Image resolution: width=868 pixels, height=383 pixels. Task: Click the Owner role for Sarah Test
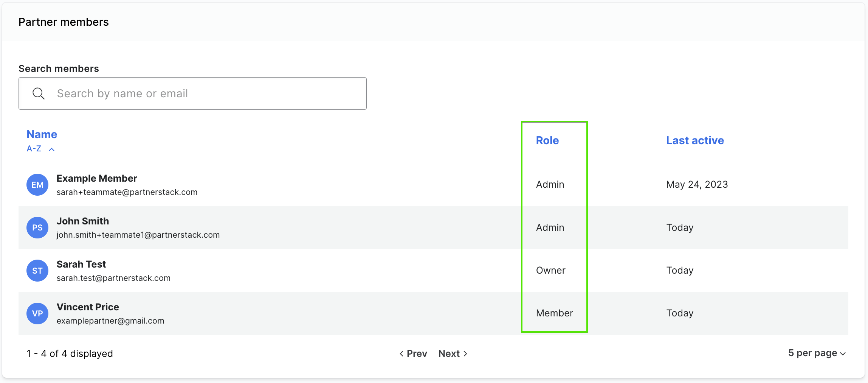point(551,270)
